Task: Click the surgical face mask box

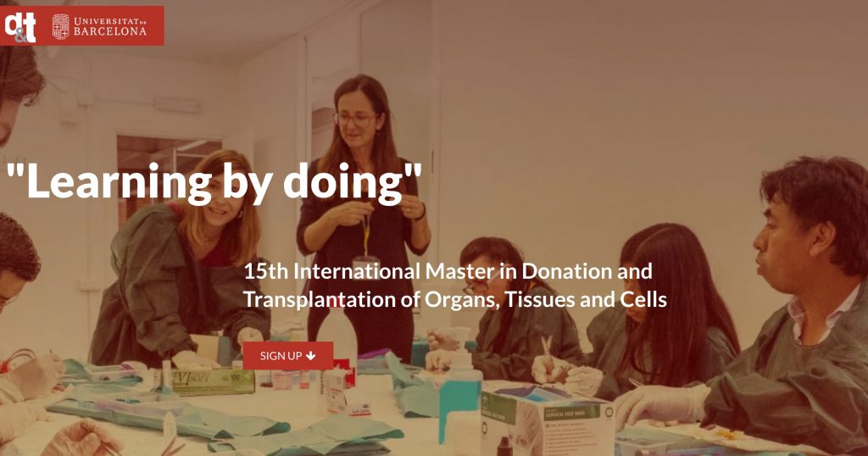Action: (x=547, y=423)
